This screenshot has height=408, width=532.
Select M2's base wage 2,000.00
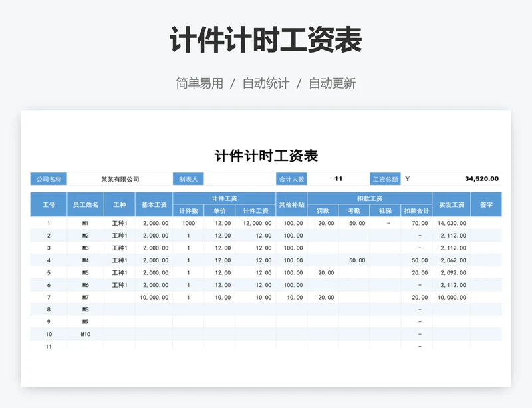pyautogui.click(x=154, y=236)
